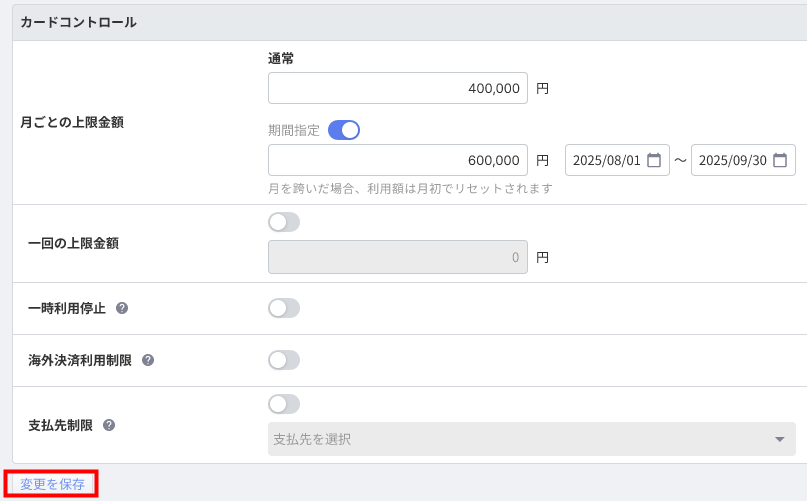This screenshot has height=501, width=807.
Task: Click the 変更を保存 button
Action: 53,484
